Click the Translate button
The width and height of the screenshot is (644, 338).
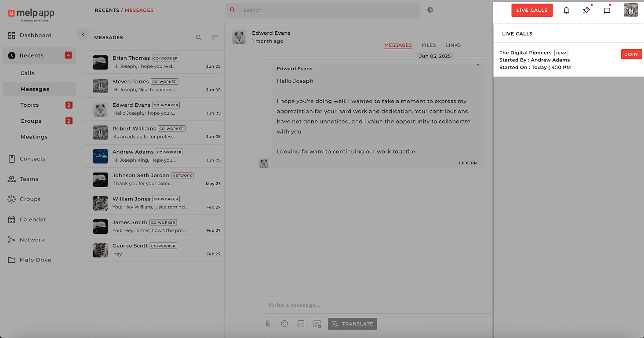pos(352,324)
